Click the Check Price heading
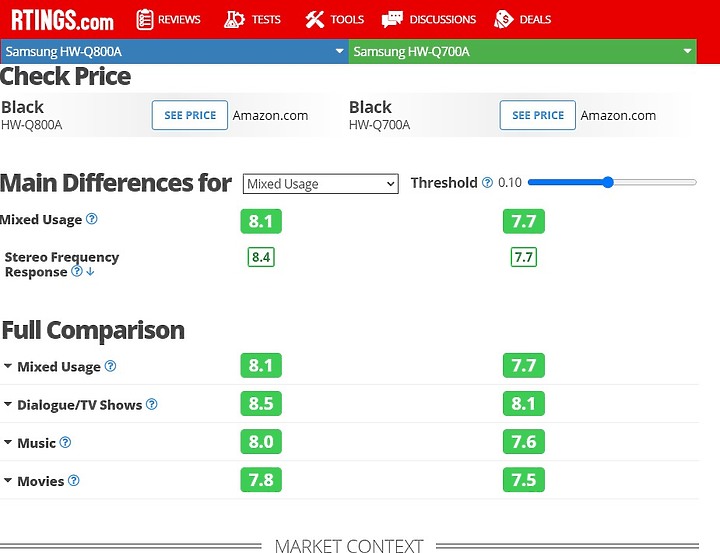Image resolution: width=720 pixels, height=553 pixels. [66, 76]
